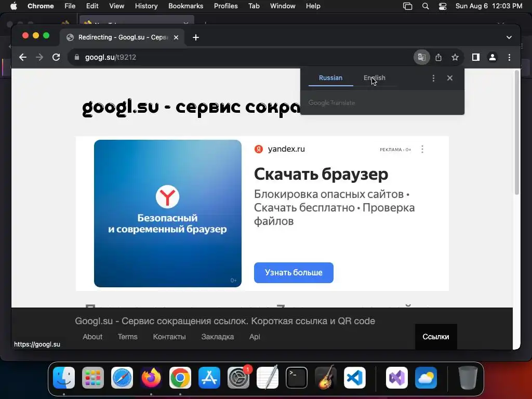
Task: Open the Profiles menu
Action: tap(225, 6)
